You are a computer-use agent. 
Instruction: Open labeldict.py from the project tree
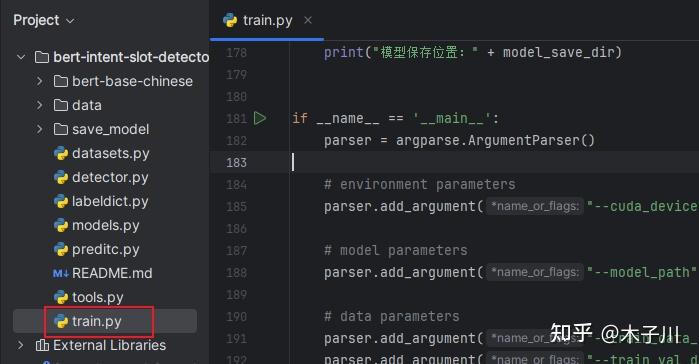[110, 201]
